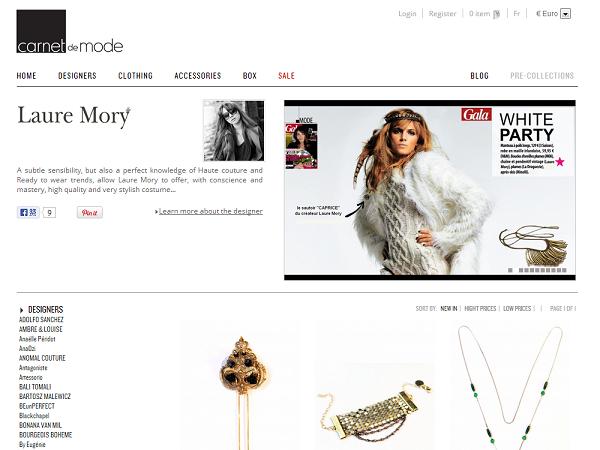Click the Pin it button

click(90, 212)
